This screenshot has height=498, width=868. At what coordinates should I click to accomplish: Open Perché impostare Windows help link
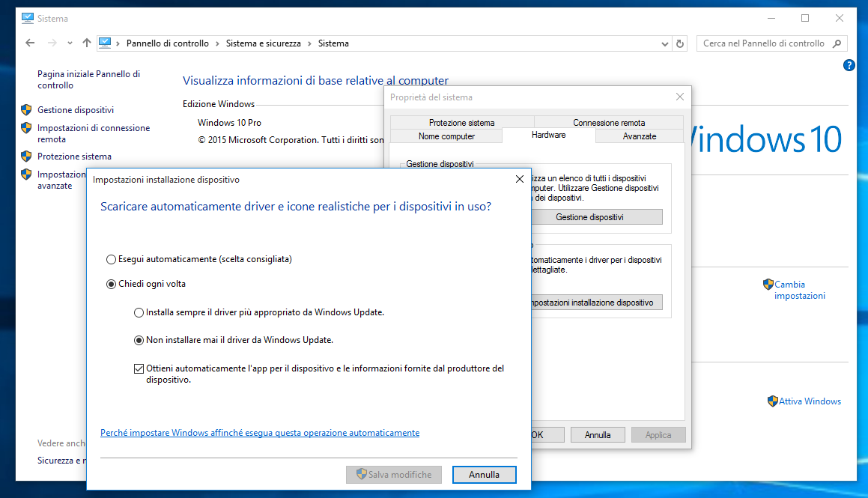coord(260,433)
